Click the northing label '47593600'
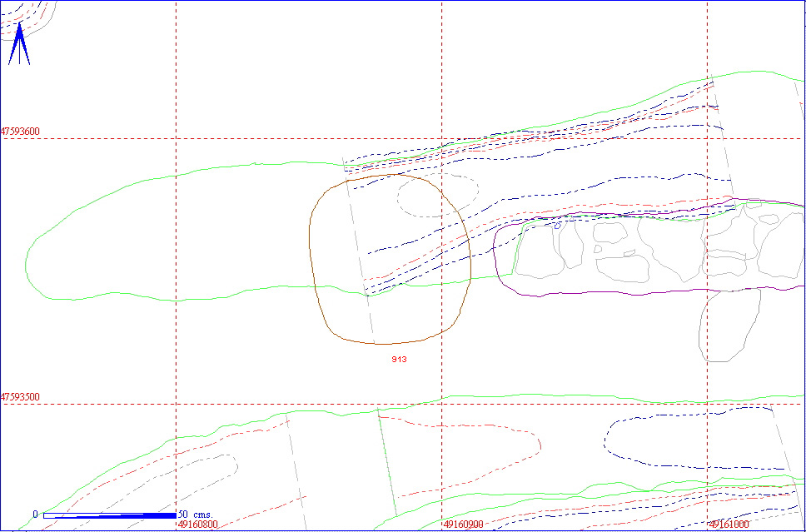This screenshot has width=806, height=532. pyautogui.click(x=21, y=132)
